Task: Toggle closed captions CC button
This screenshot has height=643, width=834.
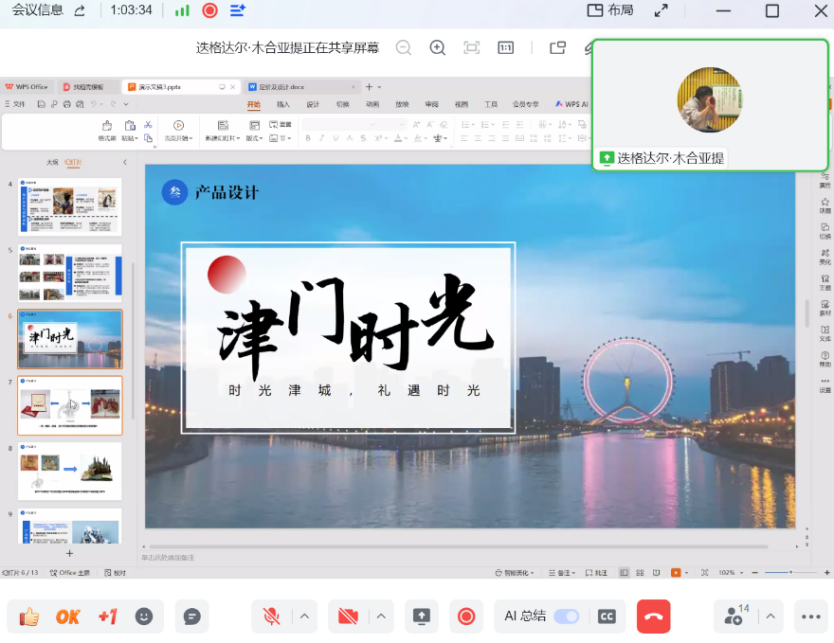Action: coord(605,616)
